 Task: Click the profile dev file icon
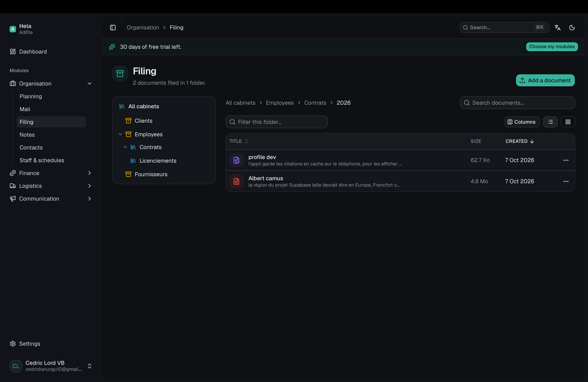tap(236, 160)
